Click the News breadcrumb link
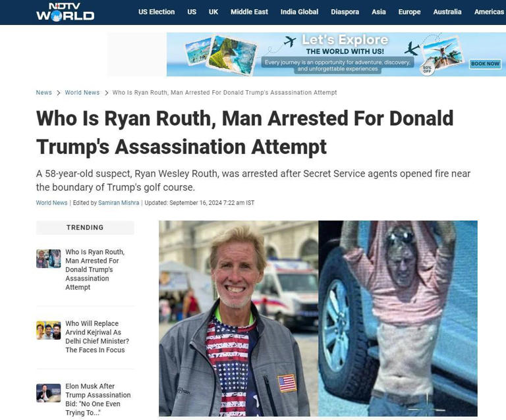 click(44, 93)
